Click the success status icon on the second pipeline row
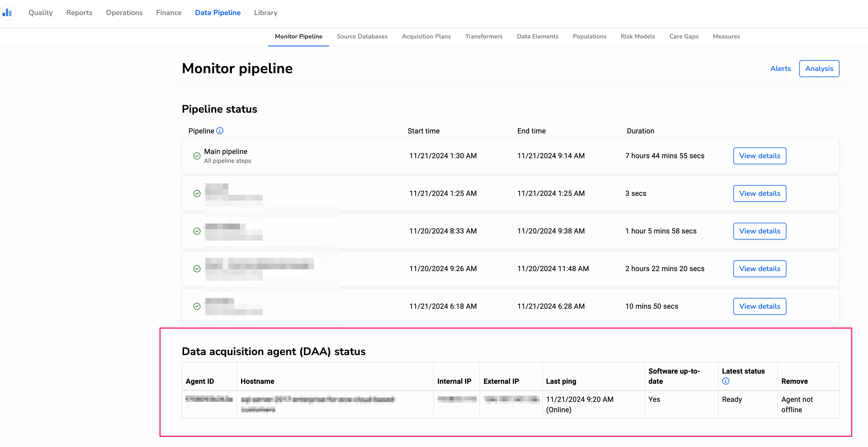This screenshot has height=447, width=868. click(197, 193)
